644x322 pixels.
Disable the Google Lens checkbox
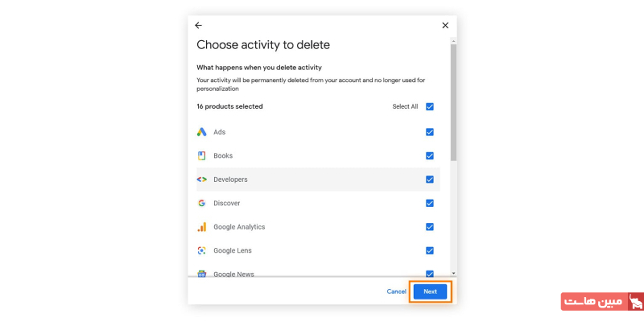pos(430,250)
